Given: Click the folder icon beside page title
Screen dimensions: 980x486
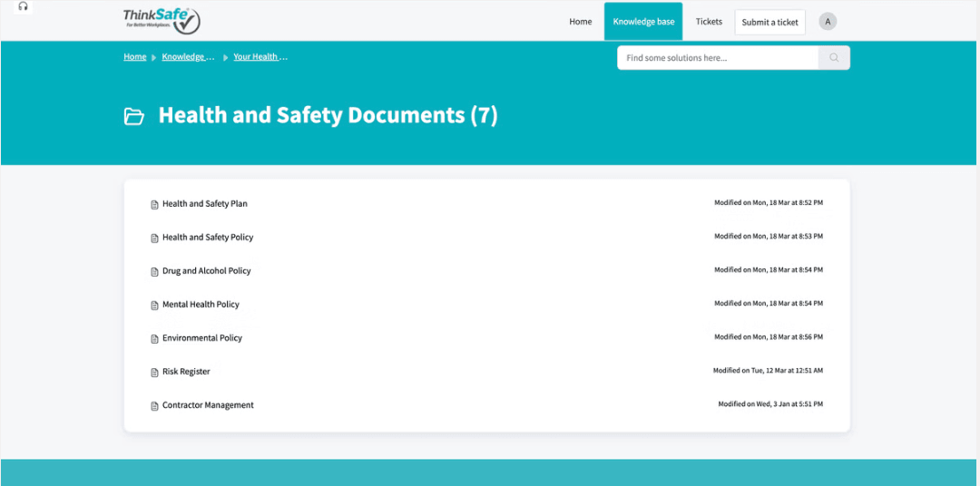Looking at the screenshot, I should (x=134, y=116).
